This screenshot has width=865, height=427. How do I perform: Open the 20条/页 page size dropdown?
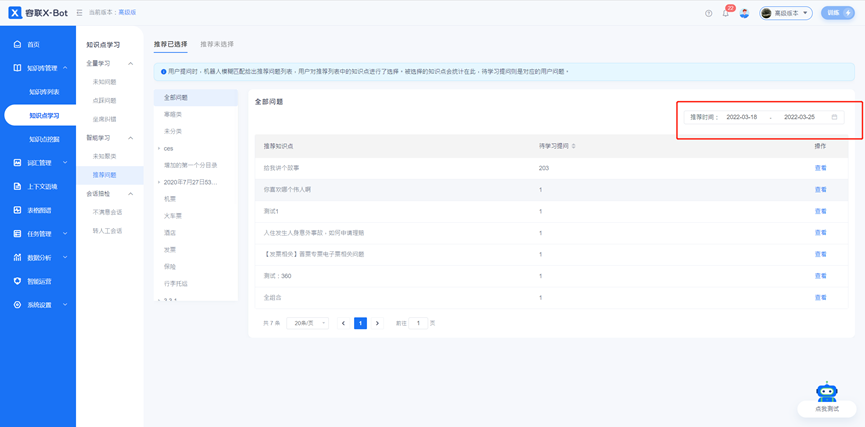coord(307,323)
